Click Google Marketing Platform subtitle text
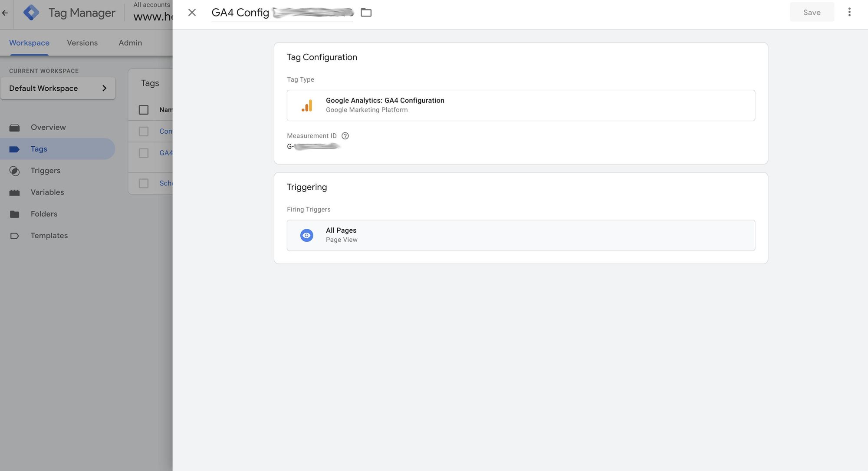The width and height of the screenshot is (868, 471). tap(367, 110)
